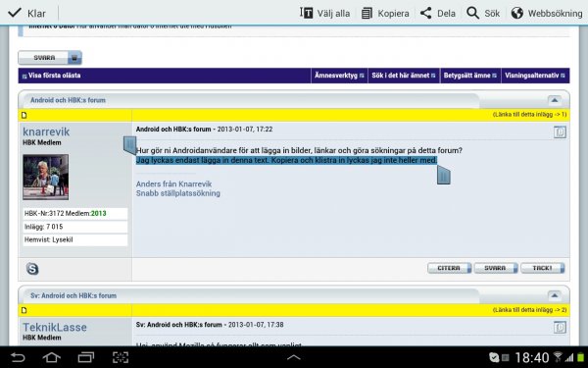
Task: Click report icon on TeknikLasse's post
Action: (x=560, y=328)
